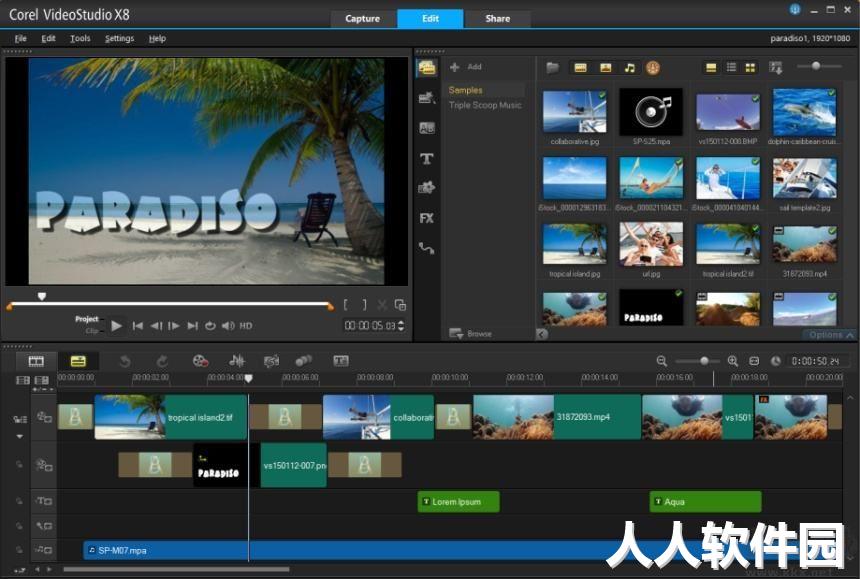The height and width of the screenshot is (579, 860).
Task: Open Record/Capture Option
Action: pyautogui.click(x=200, y=361)
